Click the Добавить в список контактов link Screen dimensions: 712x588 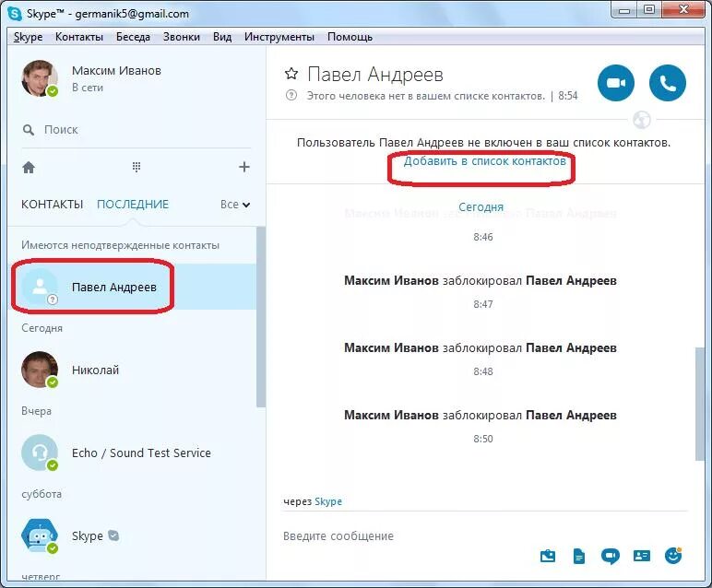[484, 161]
